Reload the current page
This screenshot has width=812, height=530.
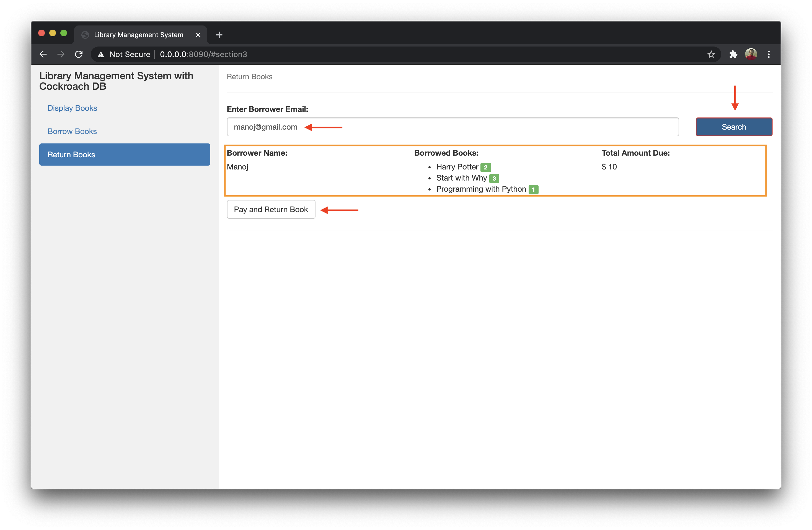79,54
